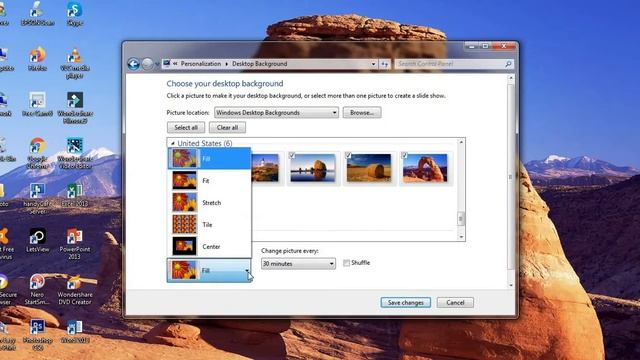The width and height of the screenshot is (640, 360).
Task: Open the Picture location dropdown
Action: coord(276,113)
